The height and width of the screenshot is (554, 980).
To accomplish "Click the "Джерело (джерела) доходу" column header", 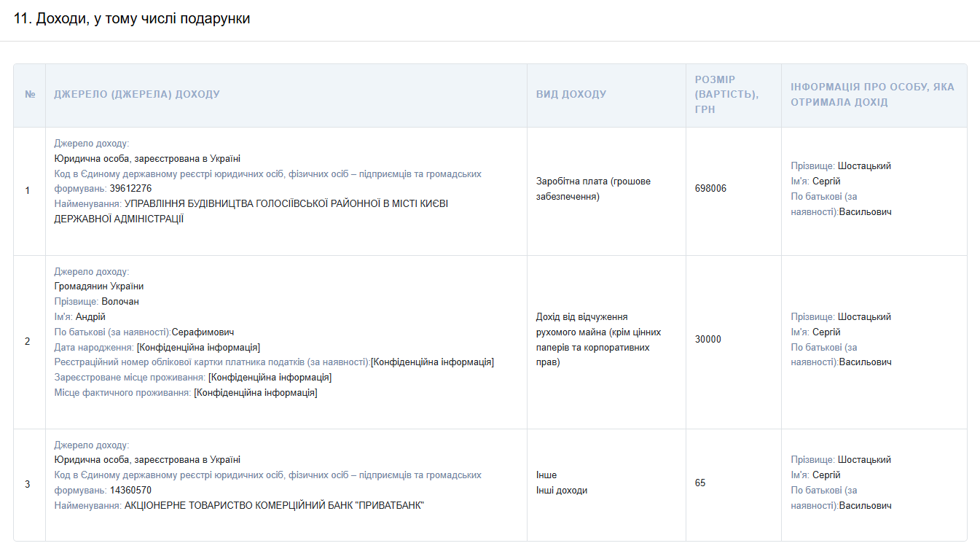I will pyautogui.click(x=137, y=95).
